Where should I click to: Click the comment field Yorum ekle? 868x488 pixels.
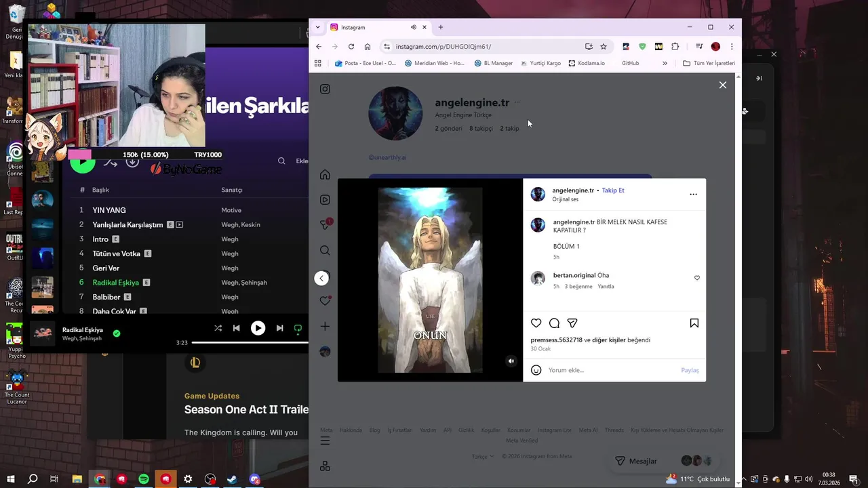click(610, 370)
